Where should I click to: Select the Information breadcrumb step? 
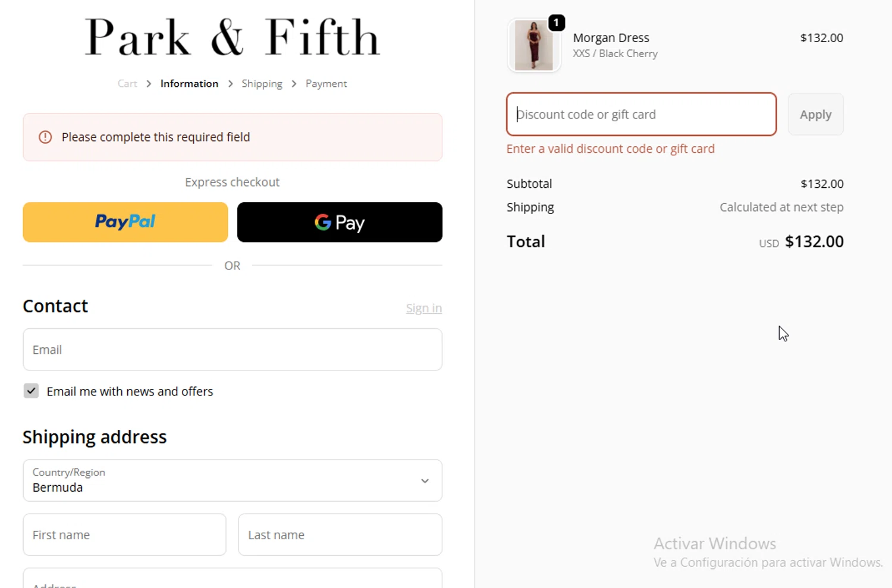click(x=189, y=84)
